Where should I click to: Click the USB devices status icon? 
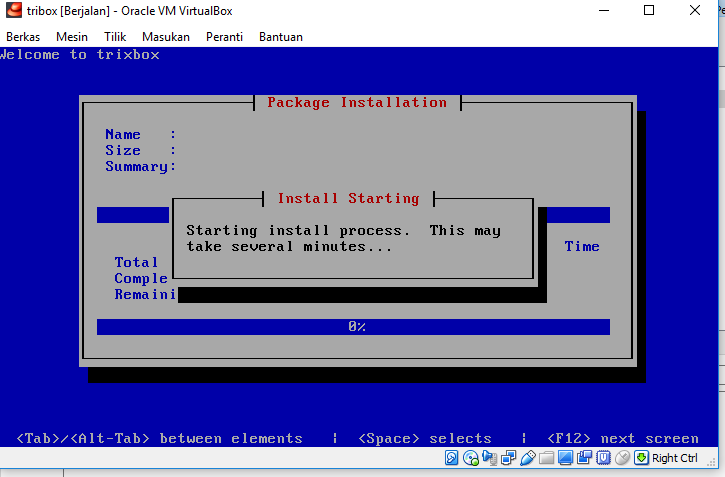point(528,458)
